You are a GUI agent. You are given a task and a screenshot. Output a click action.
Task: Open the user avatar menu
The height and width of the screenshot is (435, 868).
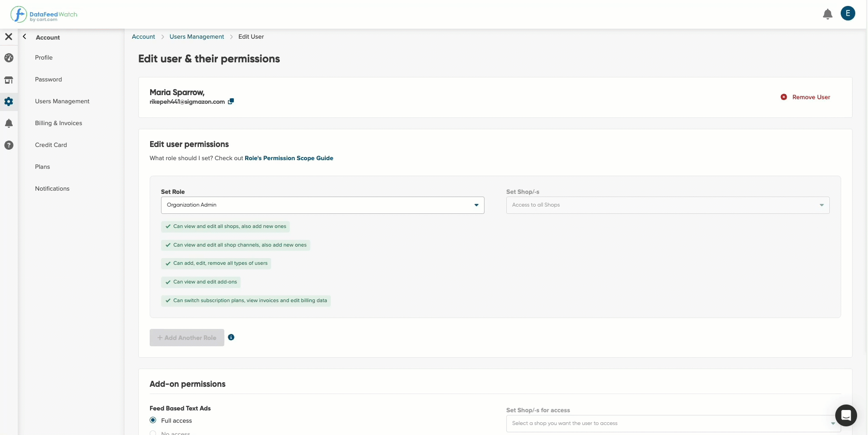(848, 13)
